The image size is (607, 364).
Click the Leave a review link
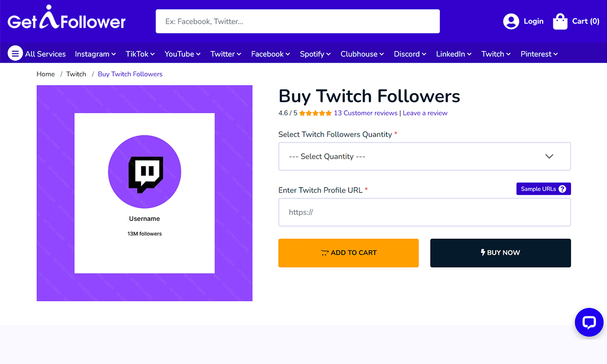pos(425,113)
